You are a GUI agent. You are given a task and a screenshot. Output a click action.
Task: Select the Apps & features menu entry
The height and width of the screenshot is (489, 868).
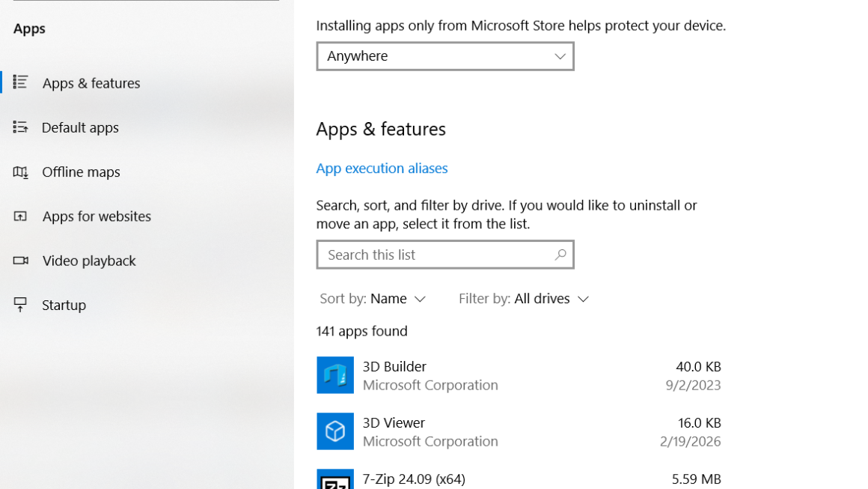point(92,83)
